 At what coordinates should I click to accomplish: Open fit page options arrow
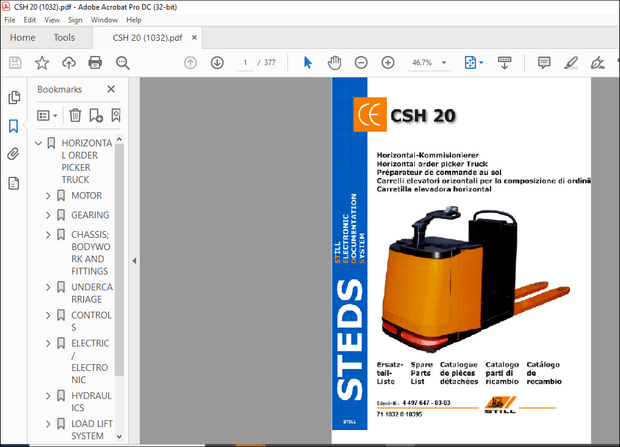click(481, 63)
